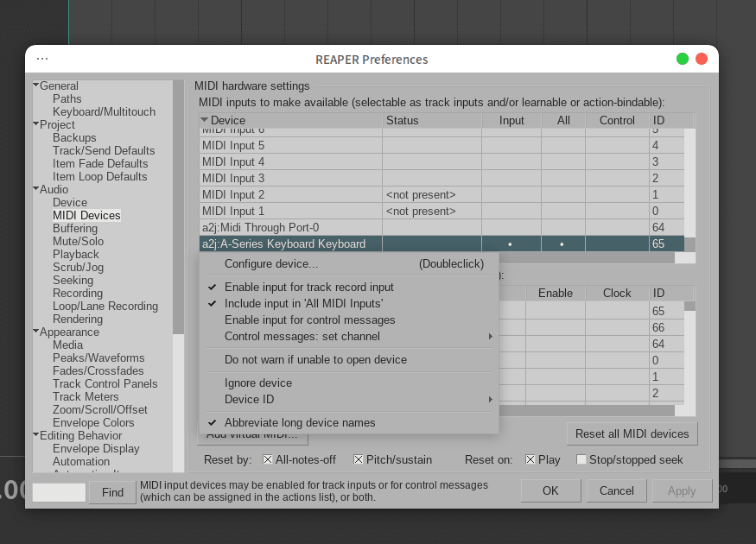
Task: Toggle Pitch/sustain reset checkbox
Action: point(359,459)
